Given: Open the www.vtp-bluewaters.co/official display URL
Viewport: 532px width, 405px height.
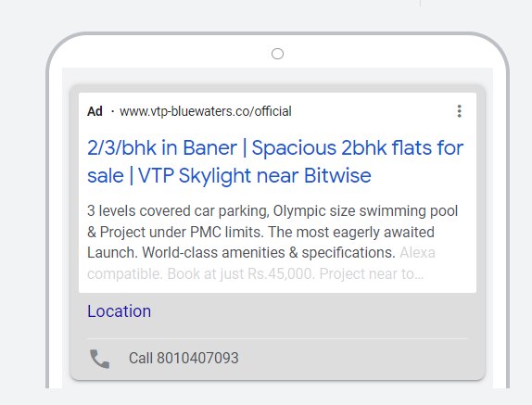Looking at the screenshot, I should (x=205, y=111).
